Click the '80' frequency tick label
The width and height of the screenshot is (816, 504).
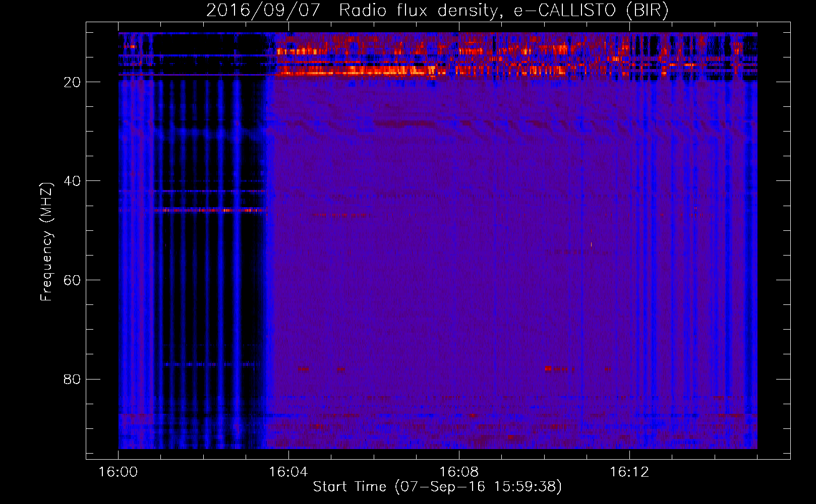[x=72, y=379]
